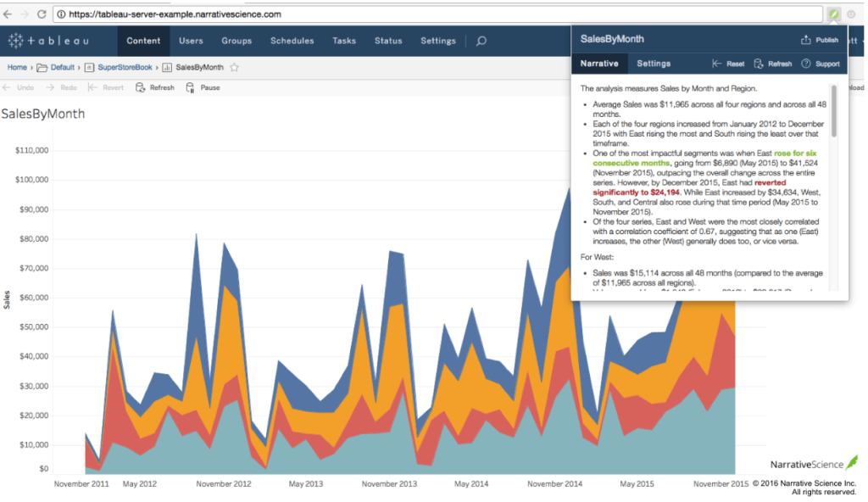Open the Users menu item
868x502 pixels.
[x=191, y=41]
